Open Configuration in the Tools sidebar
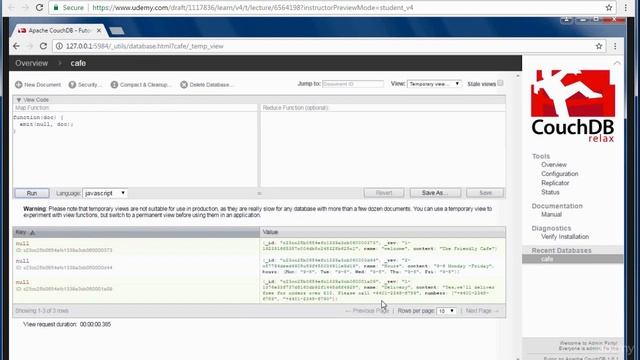The width and height of the screenshot is (640, 360). tap(560, 174)
